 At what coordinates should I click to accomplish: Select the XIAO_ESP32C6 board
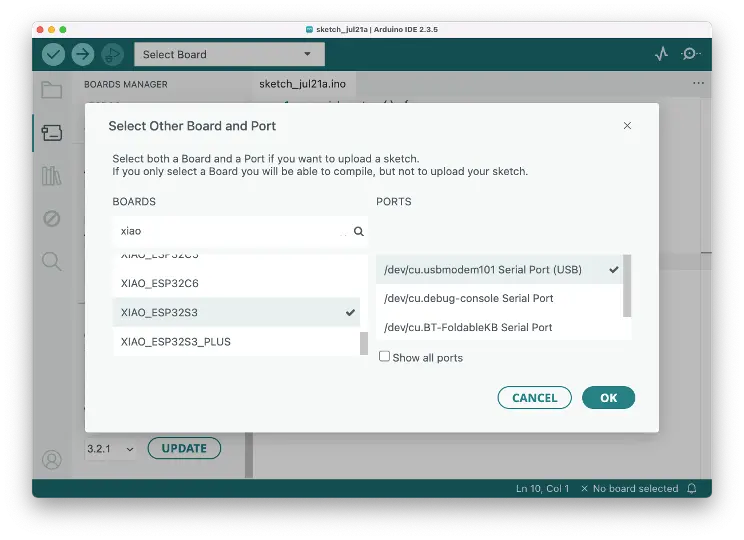pyautogui.click(x=160, y=284)
